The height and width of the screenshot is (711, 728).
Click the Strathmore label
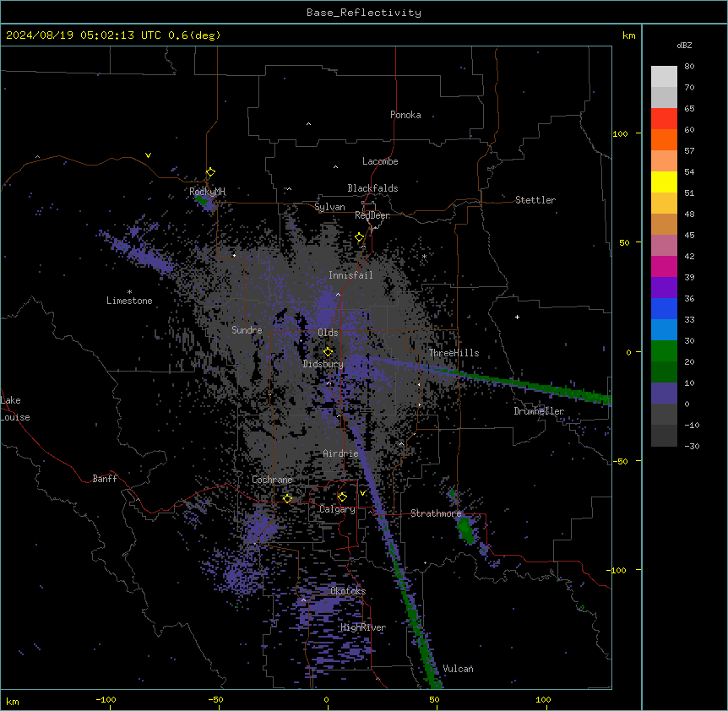click(436, 513)
